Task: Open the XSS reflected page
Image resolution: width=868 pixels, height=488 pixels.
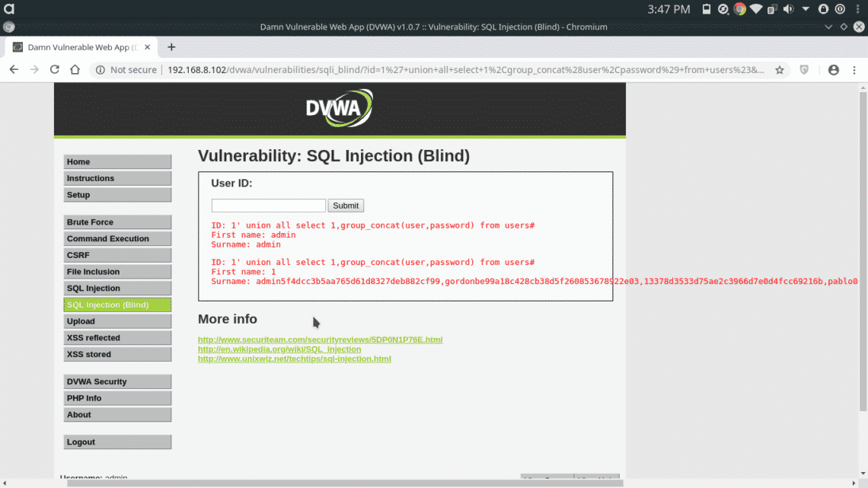Action: coord(117,337)
